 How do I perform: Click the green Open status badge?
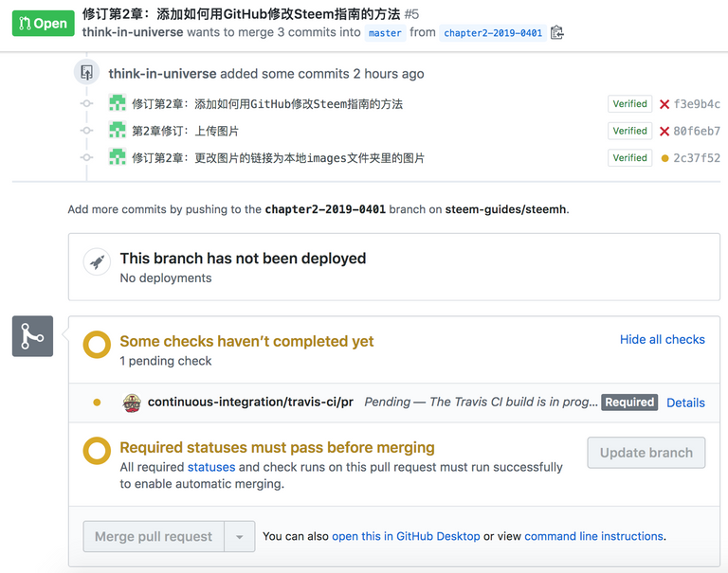[x=44, y=23]
